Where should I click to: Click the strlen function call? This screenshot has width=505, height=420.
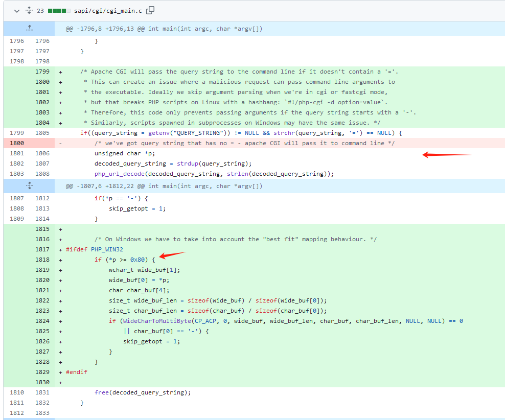[x=238, y=174]
